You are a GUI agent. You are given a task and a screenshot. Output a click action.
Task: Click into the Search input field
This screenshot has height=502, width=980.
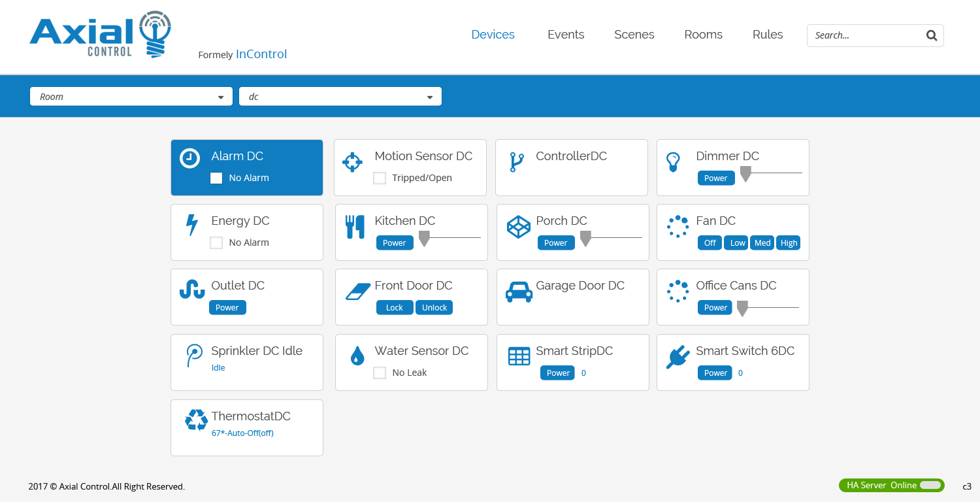pyautogui.click(x=866, y=35)
